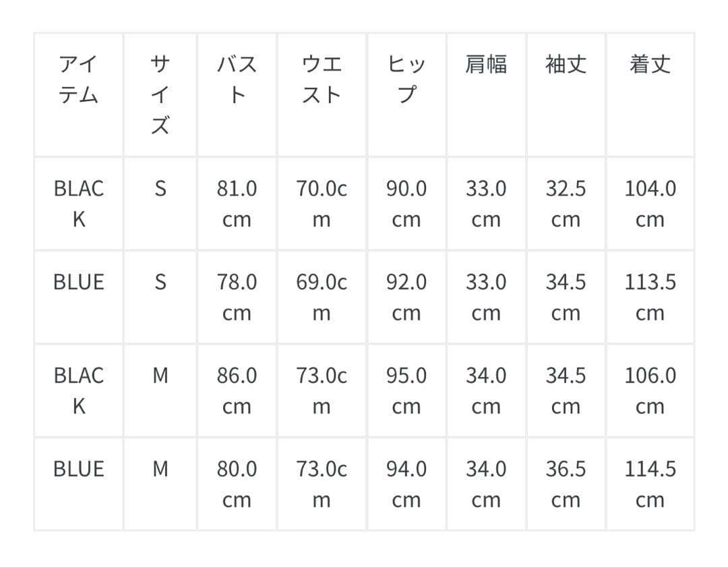This screenshot has height=568, width=728.
Task: Select the 36.5 cm sleeve cell
Action: pos(566,484)
